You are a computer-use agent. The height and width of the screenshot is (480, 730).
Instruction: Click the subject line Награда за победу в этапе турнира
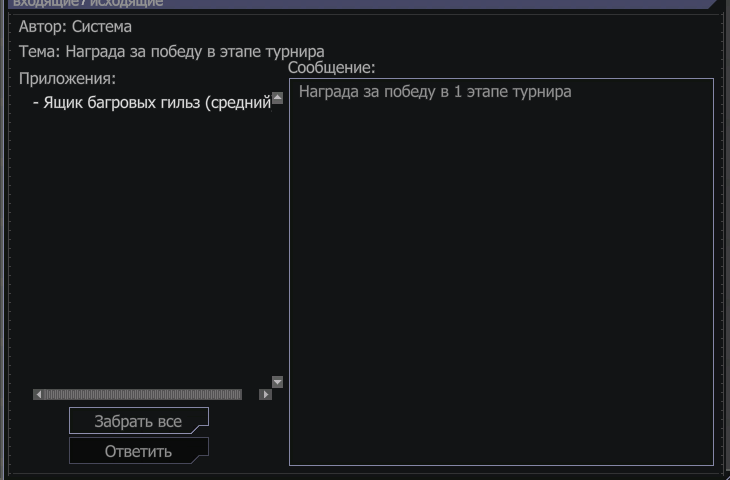(195, 51)
